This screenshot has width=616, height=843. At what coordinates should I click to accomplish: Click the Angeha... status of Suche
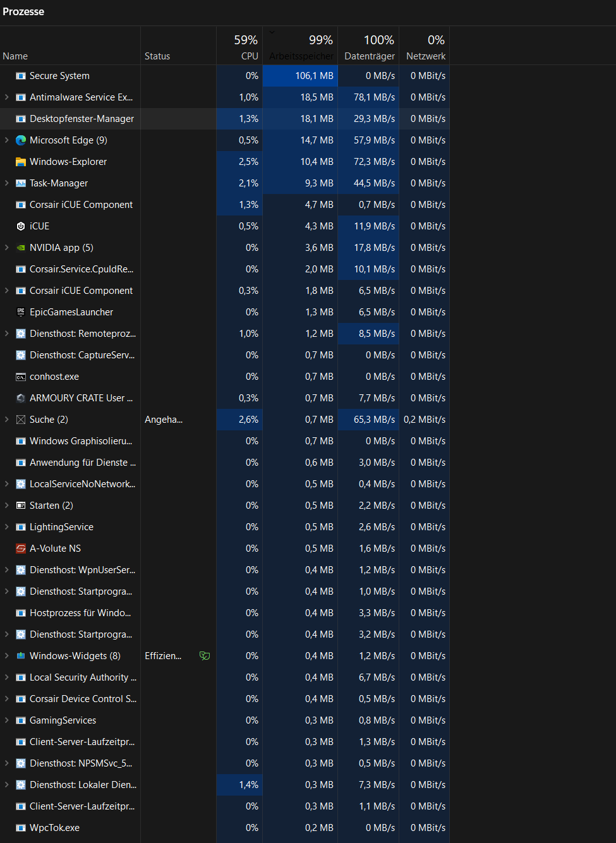pos(164,420)
